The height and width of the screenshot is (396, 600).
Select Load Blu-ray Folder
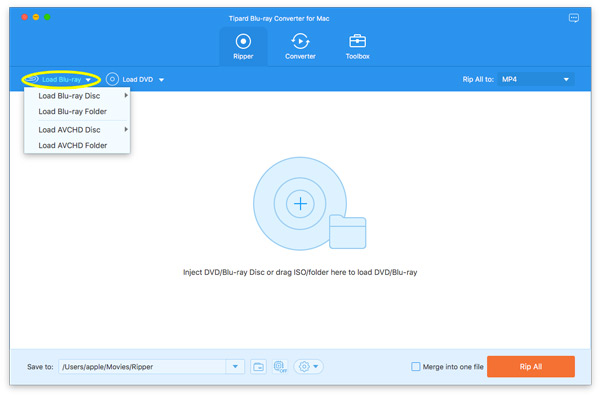point(77,111)
